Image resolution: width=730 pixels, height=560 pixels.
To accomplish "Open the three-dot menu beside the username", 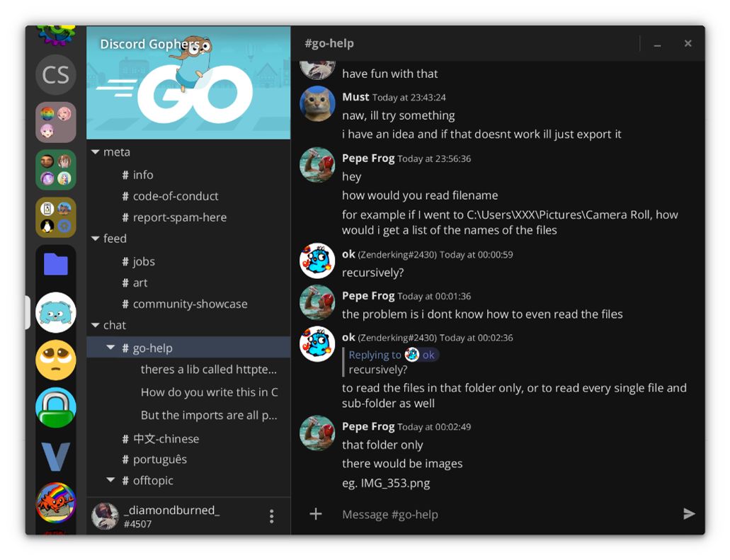I will tap(271, 516).
